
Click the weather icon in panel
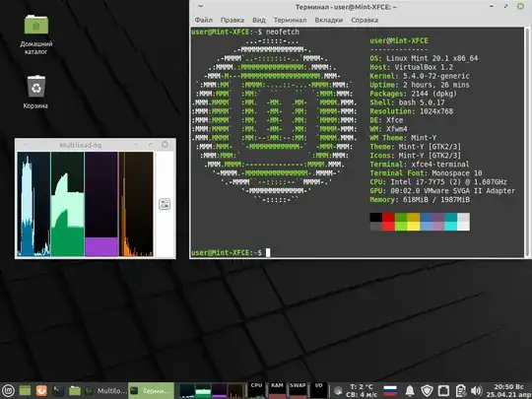tap(338, 390)
